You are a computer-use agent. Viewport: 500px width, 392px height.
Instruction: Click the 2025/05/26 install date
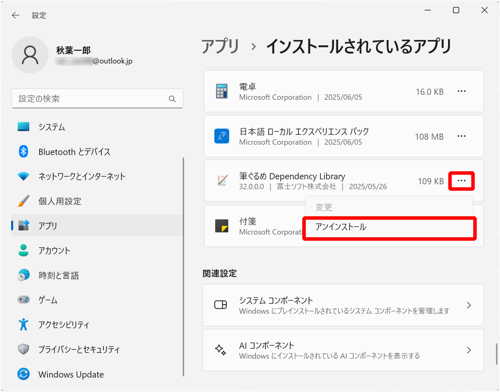pos(368,187)
